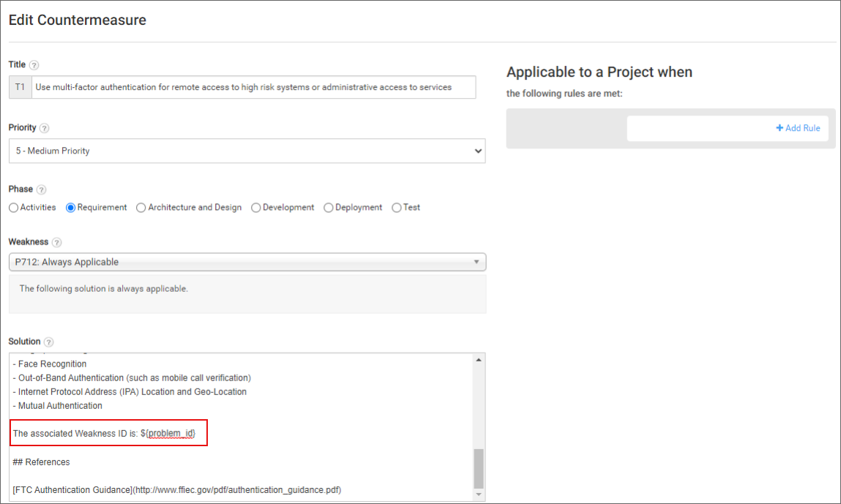
Task: Select the Activities phase radio button
Action: [x=12, y=208]
